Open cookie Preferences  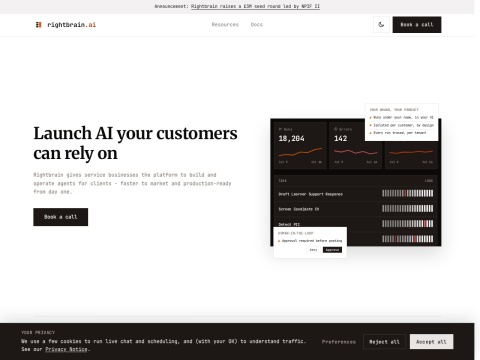(339, 342)
